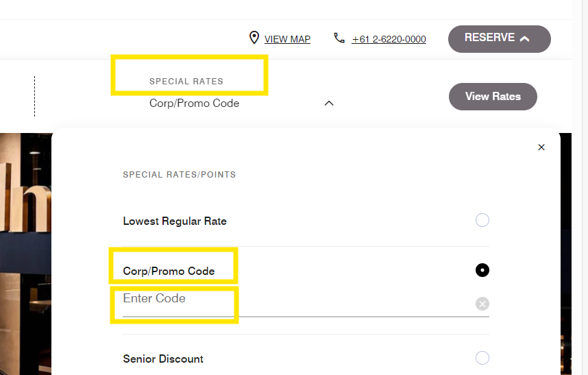The image size is (588, 375).
Task: Click the Special Rates heading label
Action: click(x=186, y=82)
